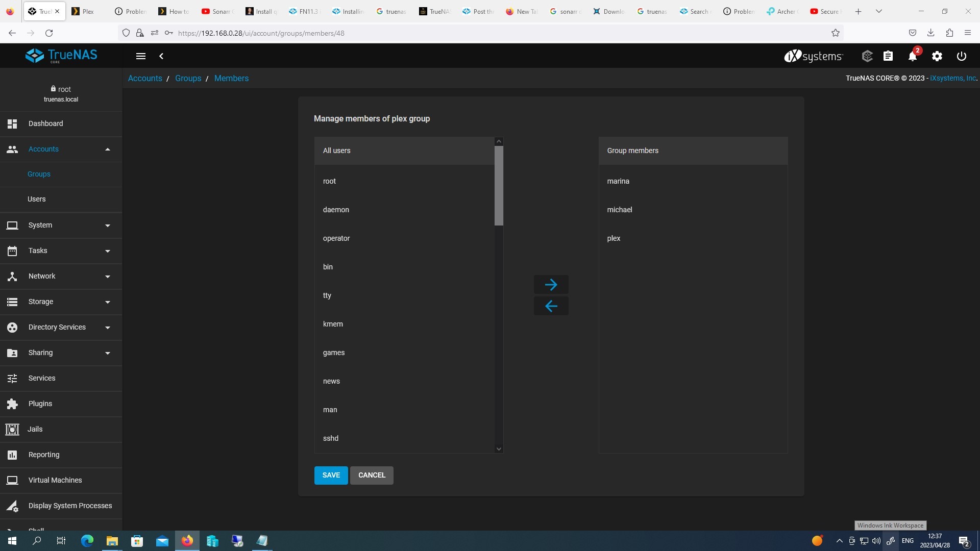Select user daemon in All users
Image resolution: width=980 pixels, height=551 pixels.
tap(405, 210)
